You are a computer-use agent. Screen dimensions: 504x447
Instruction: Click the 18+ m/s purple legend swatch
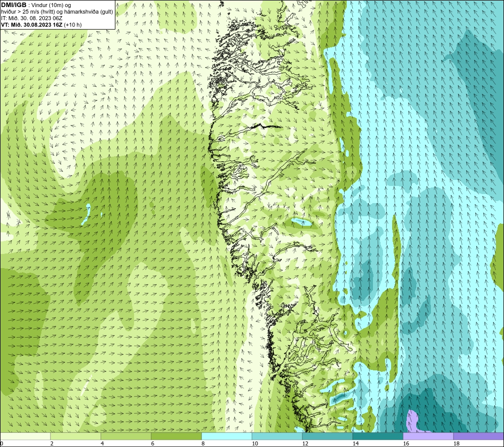(478, 436)
